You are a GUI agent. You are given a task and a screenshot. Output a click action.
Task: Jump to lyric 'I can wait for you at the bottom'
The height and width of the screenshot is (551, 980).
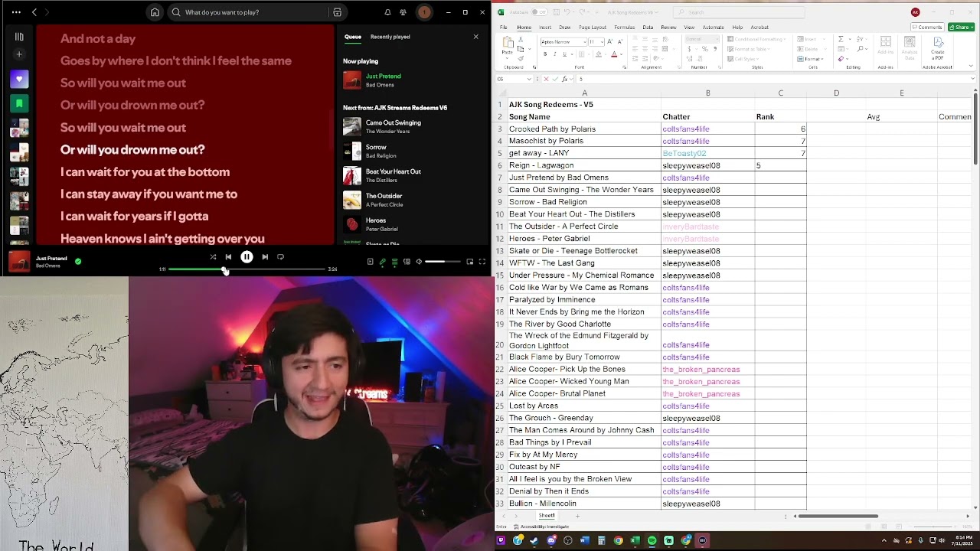[x=145, y=172]
